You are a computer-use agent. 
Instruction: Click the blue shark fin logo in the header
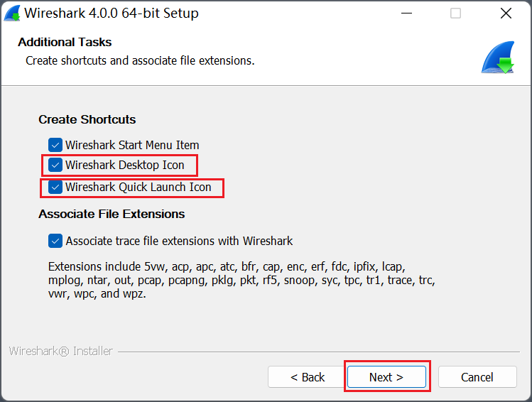click(x=497, y=58)
